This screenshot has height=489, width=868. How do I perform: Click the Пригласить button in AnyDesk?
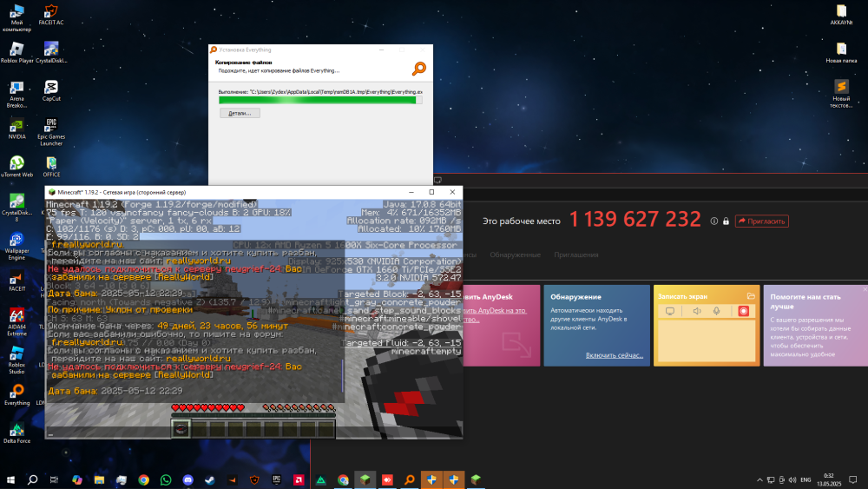point(762,221)
